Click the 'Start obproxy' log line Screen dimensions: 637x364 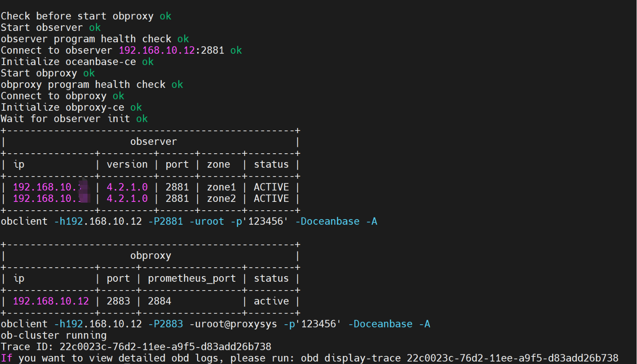pos(48,73)
